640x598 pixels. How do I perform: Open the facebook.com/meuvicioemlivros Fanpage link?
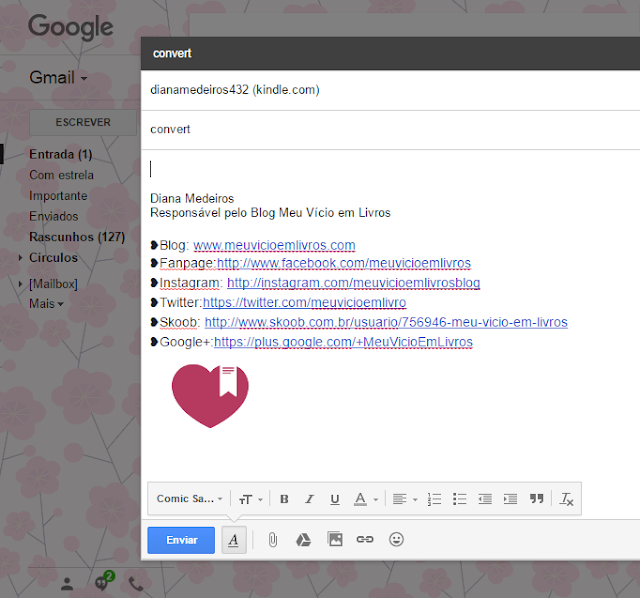point(344,263)
